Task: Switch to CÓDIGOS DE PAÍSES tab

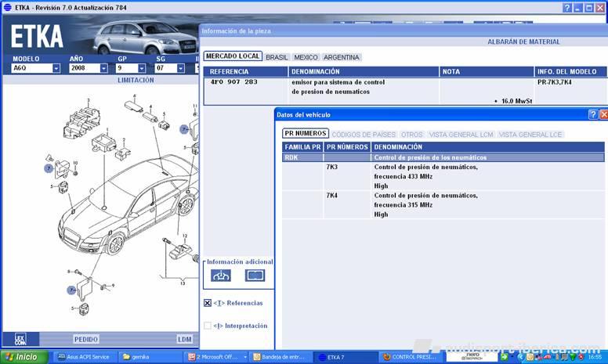Action: [x=364, y=135]
